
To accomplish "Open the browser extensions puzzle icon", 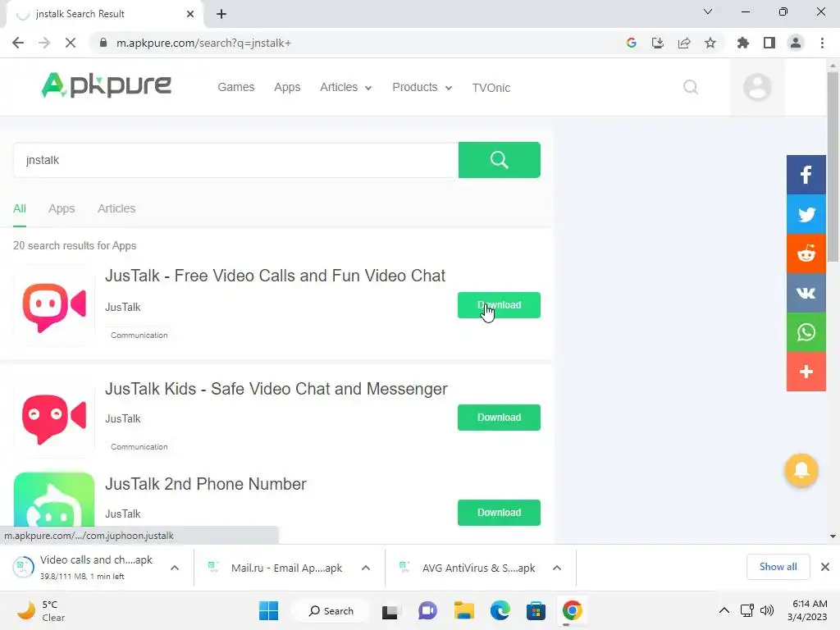I will coord(742,43).
